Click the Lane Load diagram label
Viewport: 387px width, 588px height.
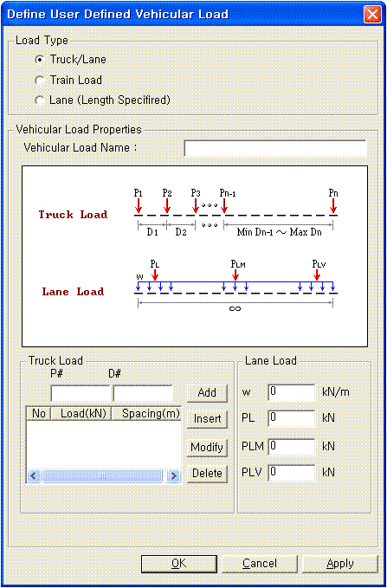click(73, 292)
